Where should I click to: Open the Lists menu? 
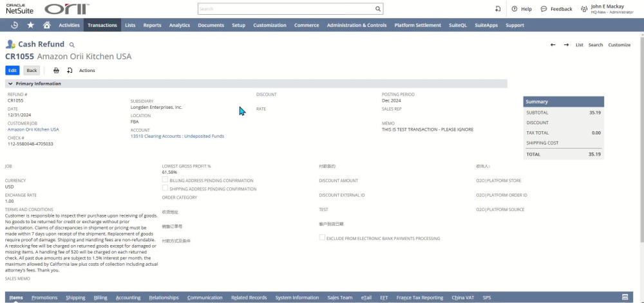tap(130, 25)
